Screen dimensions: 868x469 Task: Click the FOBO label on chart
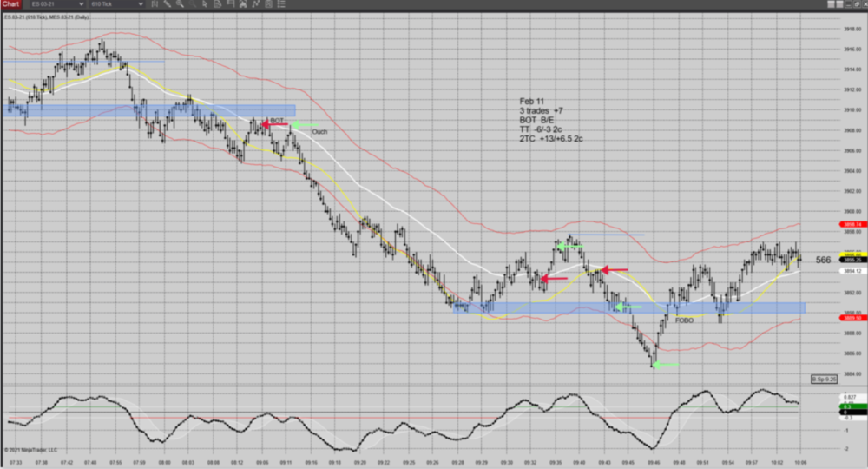(x=684, y=320)
